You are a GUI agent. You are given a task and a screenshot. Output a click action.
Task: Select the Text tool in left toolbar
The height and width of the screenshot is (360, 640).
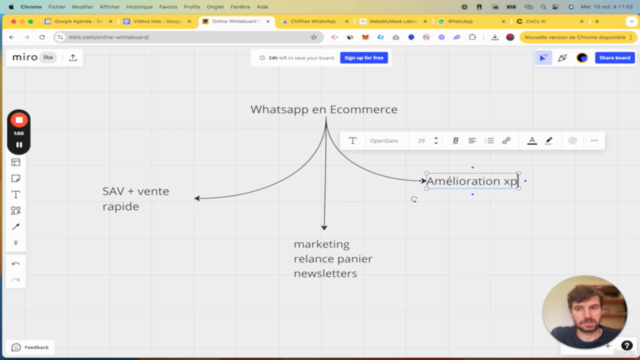(16, 195)
